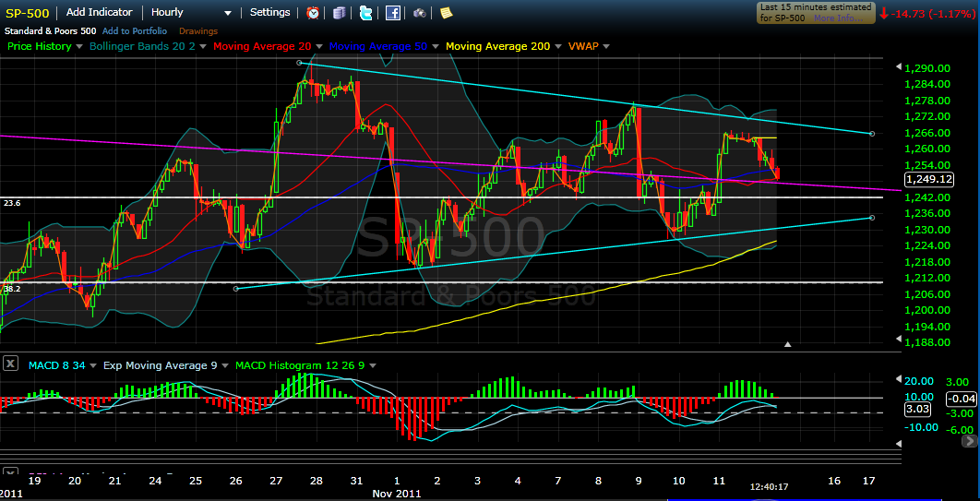980x501 pixels.
Task: Click the More Info... link
Action: (x=838, y=18)
